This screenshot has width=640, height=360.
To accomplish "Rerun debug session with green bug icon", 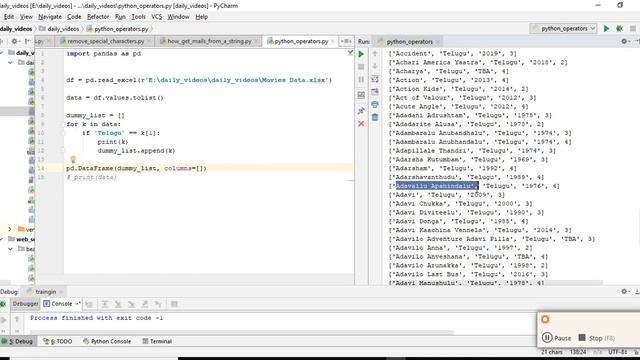I will [x=3, y=304].
